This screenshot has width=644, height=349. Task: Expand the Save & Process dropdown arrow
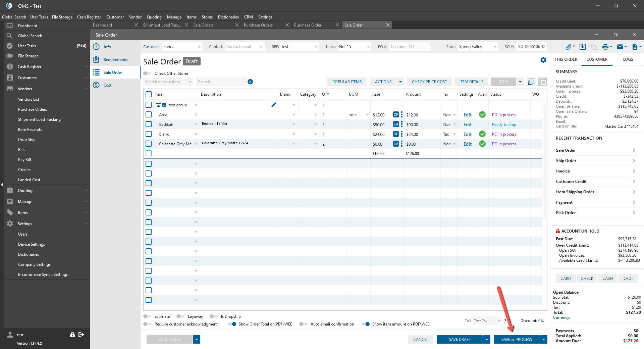[x=544, y=340]
